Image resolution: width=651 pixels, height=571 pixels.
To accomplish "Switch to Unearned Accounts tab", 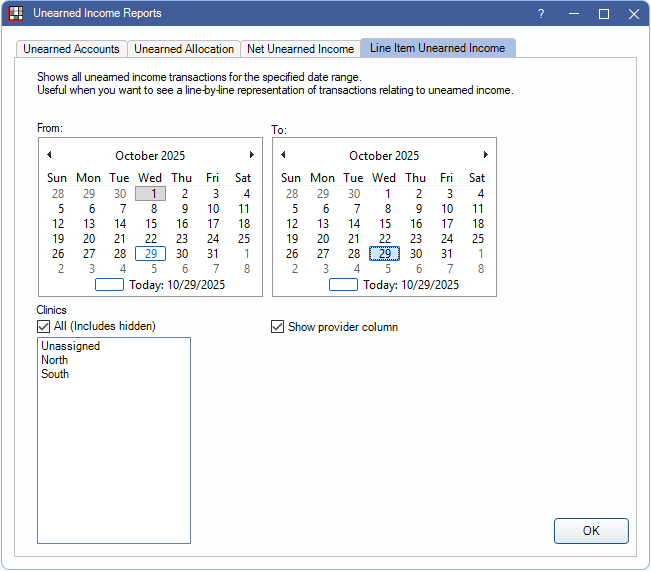I will point(71,49).
